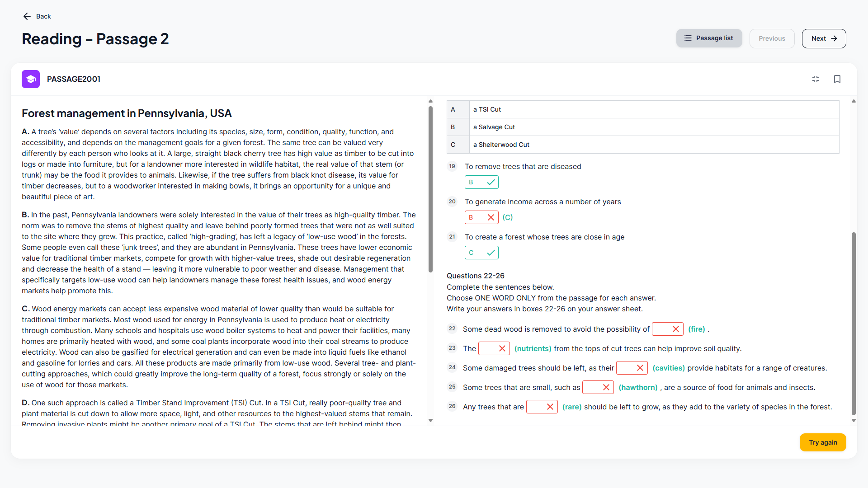Screen dimensions: 868x488
Task: Click the passage scrollbar thumb
Action: click(x=430, y=189)
